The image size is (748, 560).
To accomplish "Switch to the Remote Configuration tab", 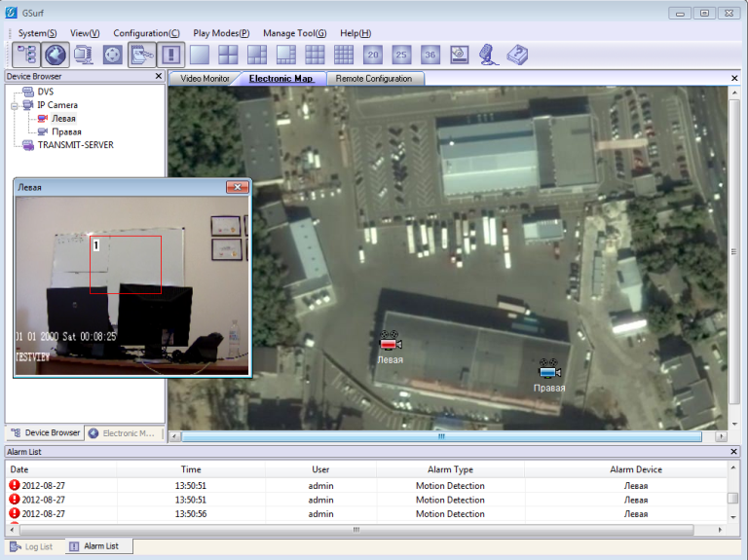I will pyautogui.click(x=374, y=79).
